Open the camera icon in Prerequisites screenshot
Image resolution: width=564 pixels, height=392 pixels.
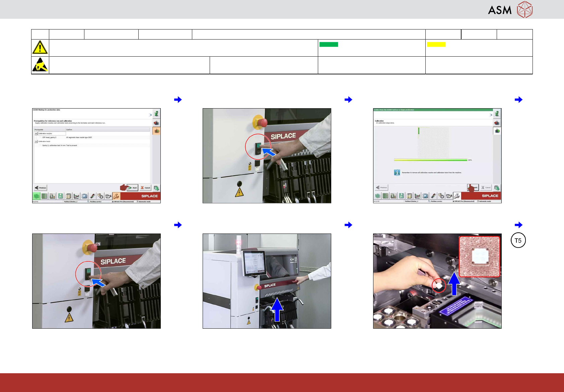(84, 196)
